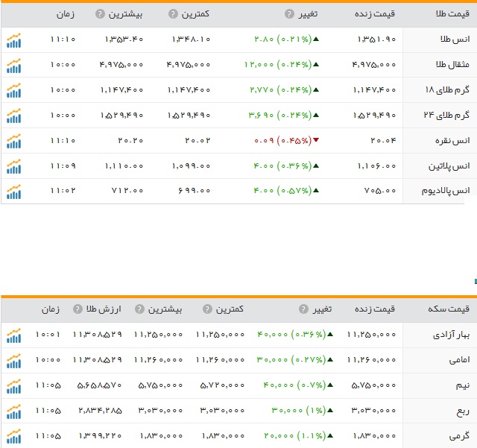Open chart icon for انس نقره row
477x448 pixels.
point(13,141)
